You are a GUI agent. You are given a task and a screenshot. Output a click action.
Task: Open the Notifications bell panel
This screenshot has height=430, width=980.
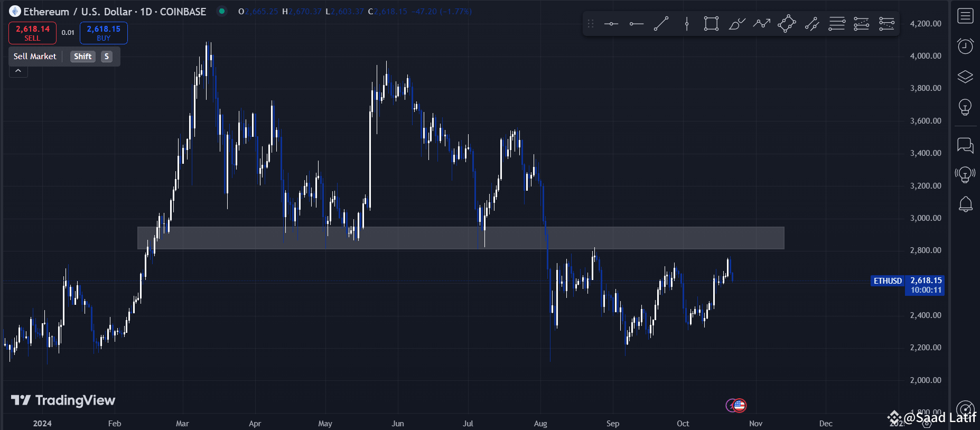pyautogui.click(x=965, y=204)
